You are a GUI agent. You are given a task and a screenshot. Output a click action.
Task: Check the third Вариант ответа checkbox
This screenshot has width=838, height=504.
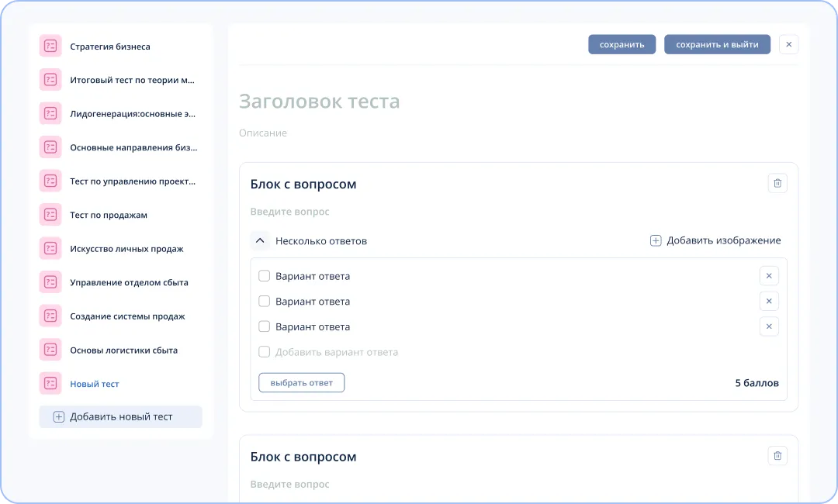pyautogui.click(x=264, y=326)
